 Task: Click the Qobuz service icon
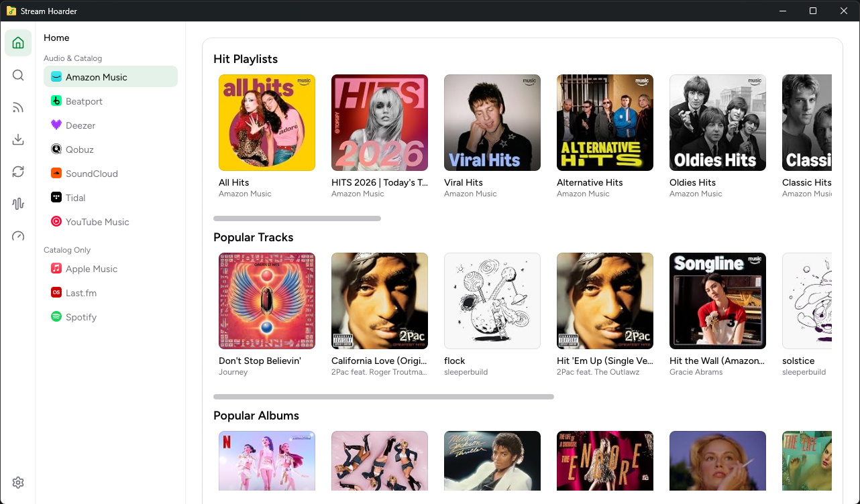tap(56, 149)
